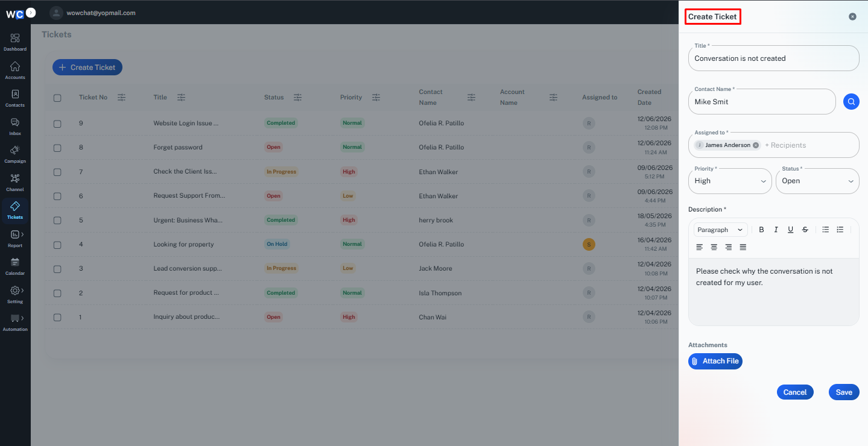Save the new ticket
This screenshot has height=446, width=868.
844,392
